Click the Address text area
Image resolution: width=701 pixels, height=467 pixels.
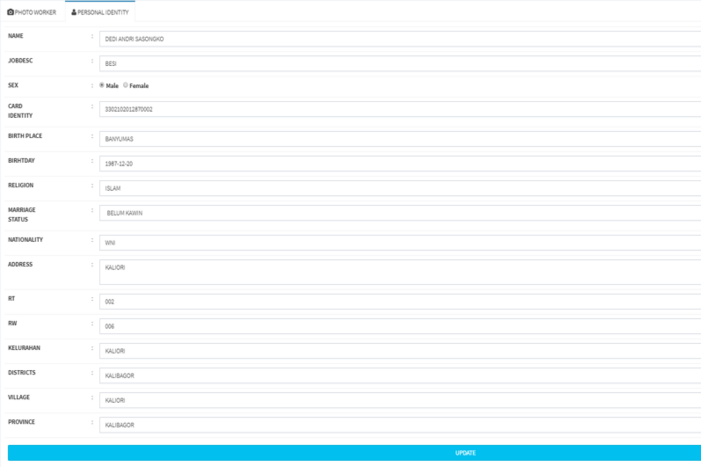tap(400, 272)
